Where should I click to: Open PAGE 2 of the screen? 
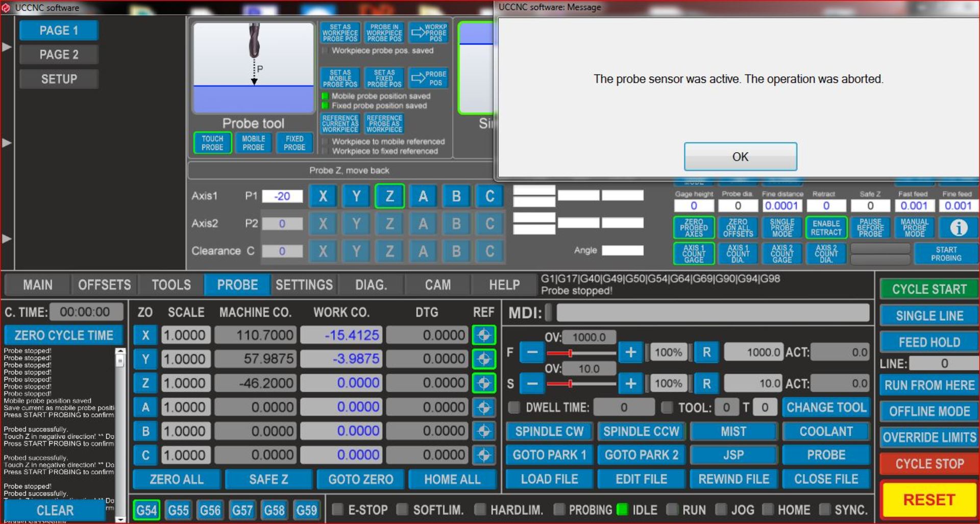pyautogui.click(x=59, y=55)
